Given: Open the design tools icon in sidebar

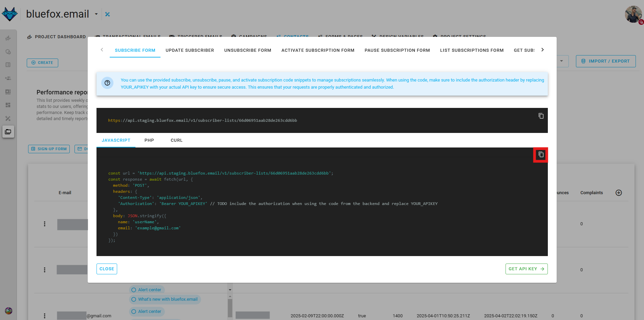Looking at the screenshot, I should (8, 118).
